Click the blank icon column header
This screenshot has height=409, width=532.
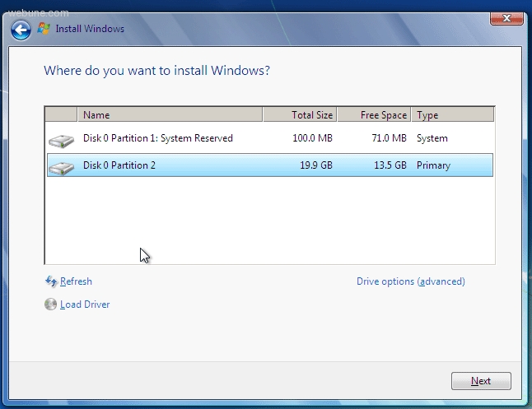tap(61, 115)
